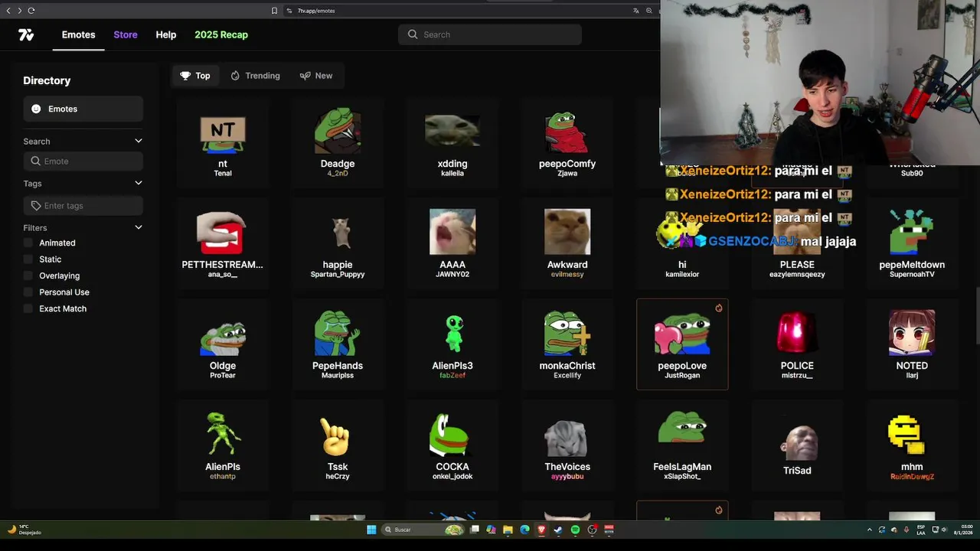The image size is (980, 551).
Task: Switch to the Trending tab
Action: (256, 76)
